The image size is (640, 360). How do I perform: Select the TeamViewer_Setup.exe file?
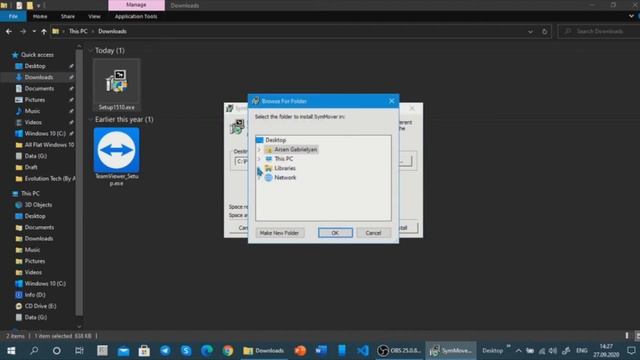click(117, 157)
